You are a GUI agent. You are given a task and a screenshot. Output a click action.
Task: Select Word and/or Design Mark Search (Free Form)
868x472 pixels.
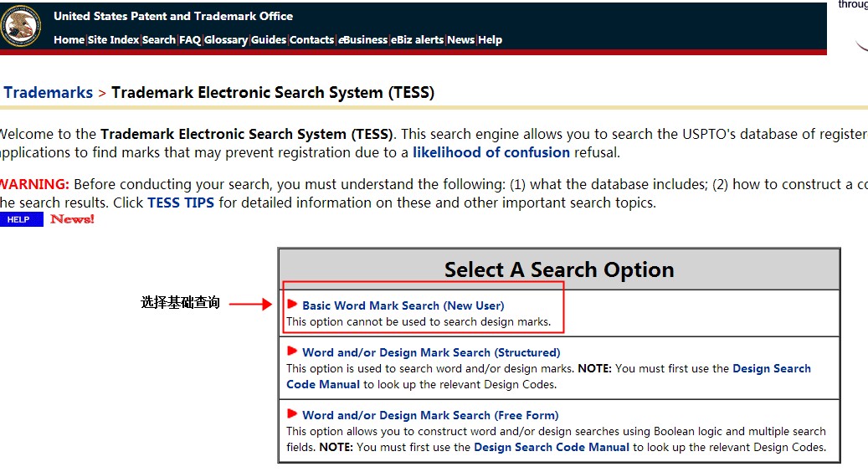(430, 415)
